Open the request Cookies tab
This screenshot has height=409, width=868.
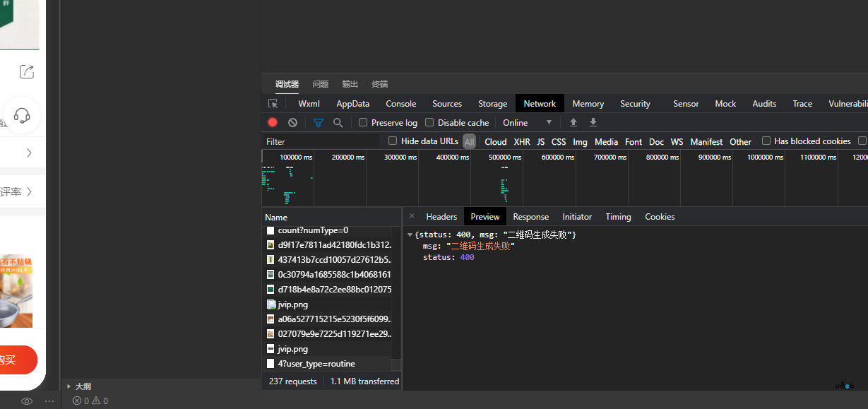660,217
